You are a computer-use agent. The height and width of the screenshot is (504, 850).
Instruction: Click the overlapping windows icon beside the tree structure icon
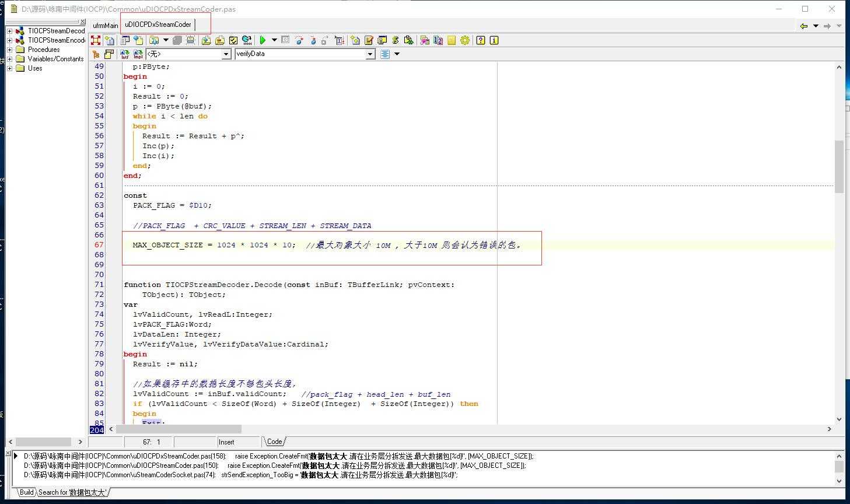(109, 54)
